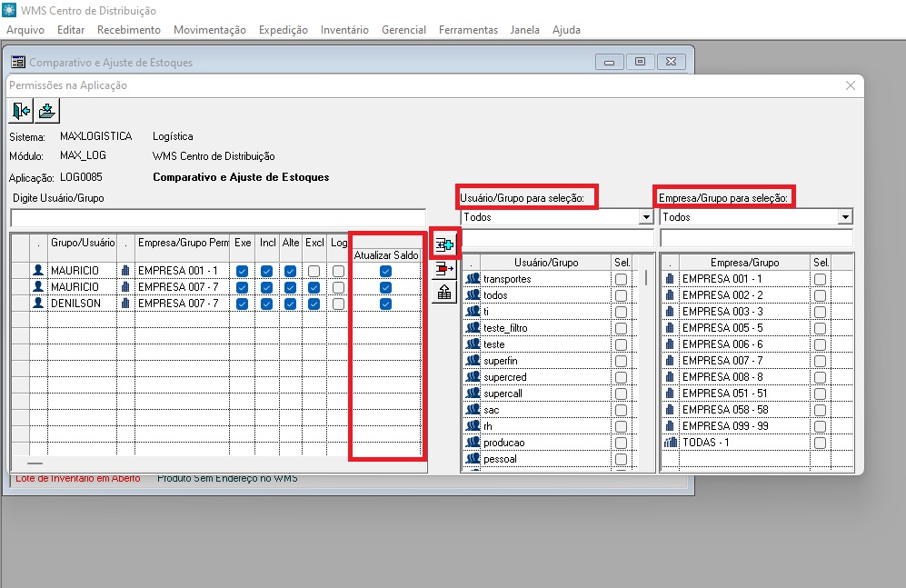Image resolution: width=906 pixels, height=588 pixels.
Task: Select the superfin group checkbox
Action: pos(621,361)
